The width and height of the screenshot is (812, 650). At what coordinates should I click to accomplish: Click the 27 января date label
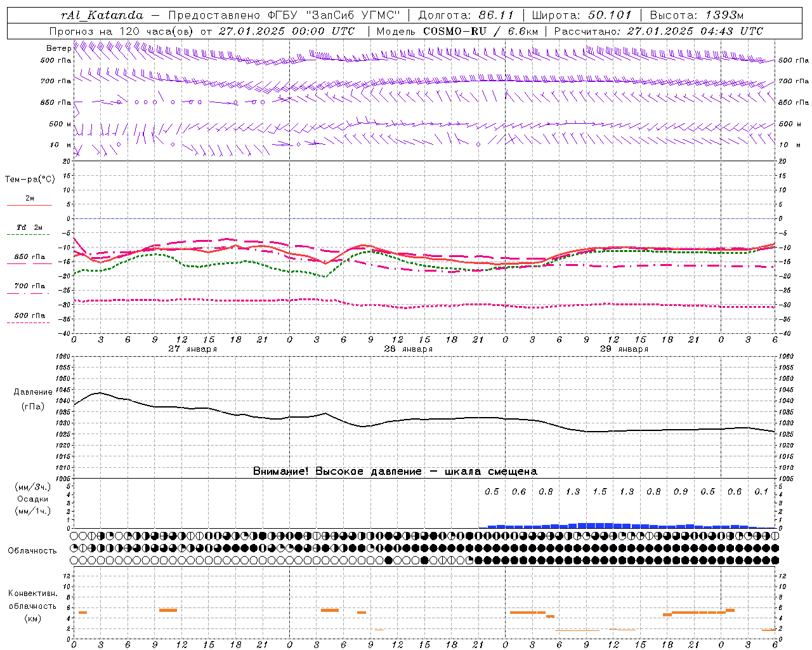(192, 349)
